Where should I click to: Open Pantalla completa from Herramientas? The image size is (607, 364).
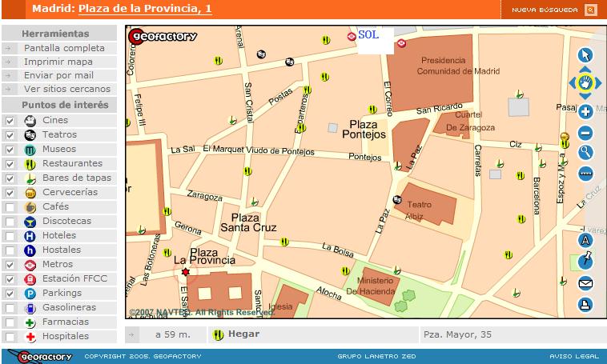click(64, 48)
